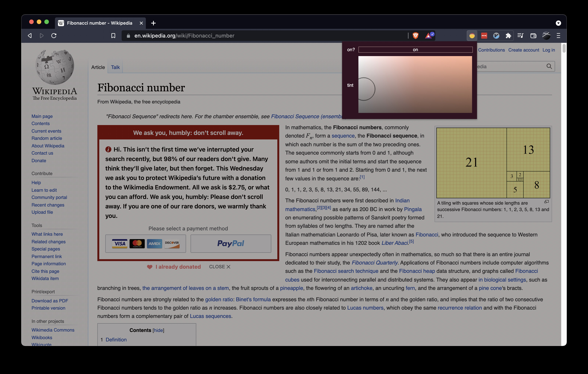Viewport: 588px width, 374px height.
Task: Open Random article link
Action: (47, 138)
